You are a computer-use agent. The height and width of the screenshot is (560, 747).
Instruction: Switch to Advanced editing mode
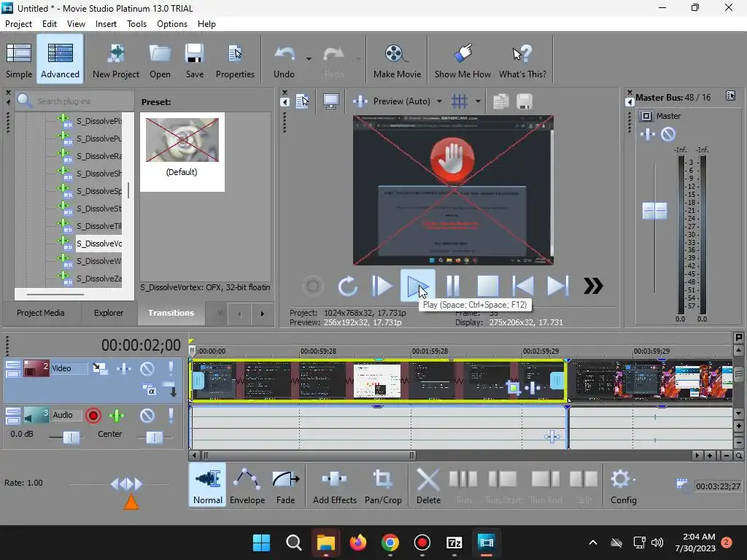pos(60,61)
